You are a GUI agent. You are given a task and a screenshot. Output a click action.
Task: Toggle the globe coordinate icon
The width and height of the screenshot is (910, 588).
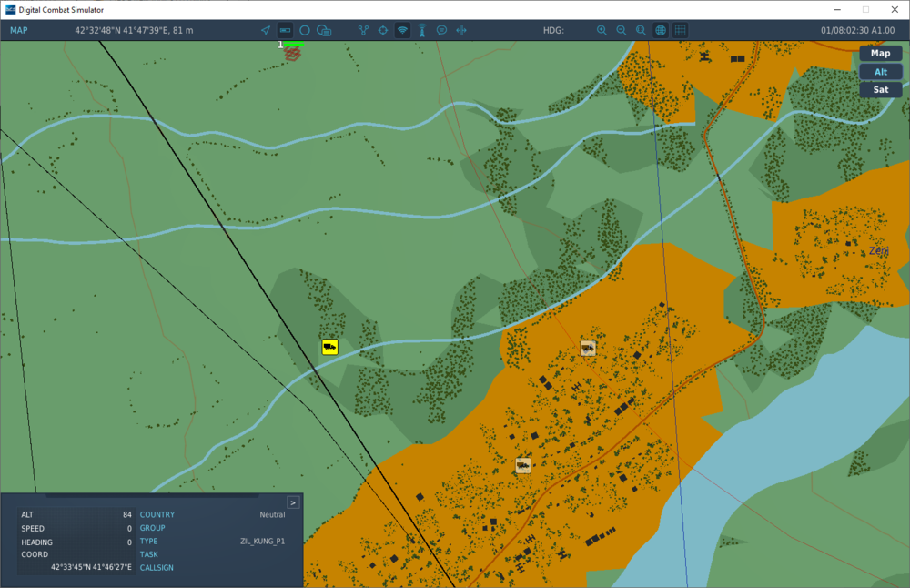pyautogui.click(x=661, y=30)
